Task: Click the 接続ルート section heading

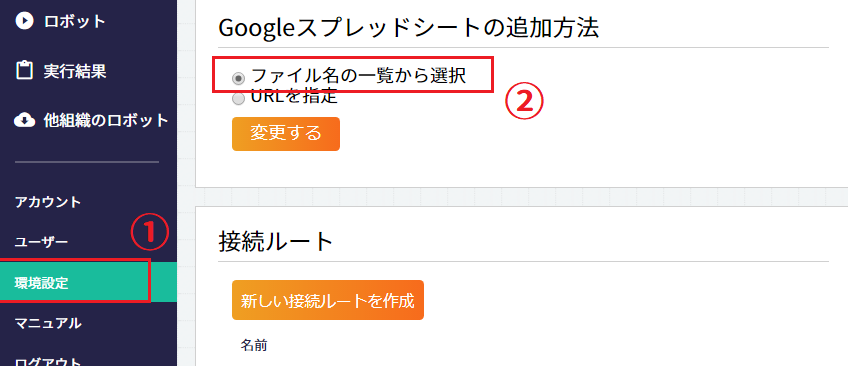Action: (276, 242)
